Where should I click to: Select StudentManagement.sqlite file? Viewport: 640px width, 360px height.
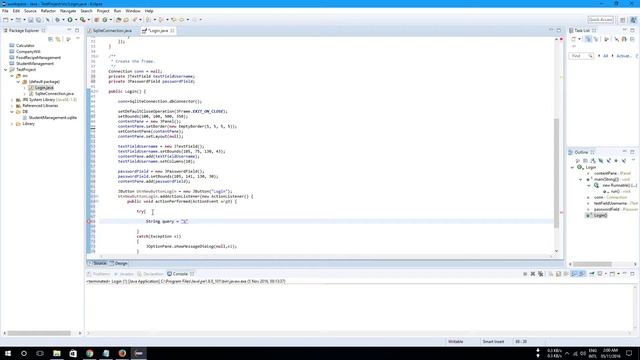coord(52,118)
